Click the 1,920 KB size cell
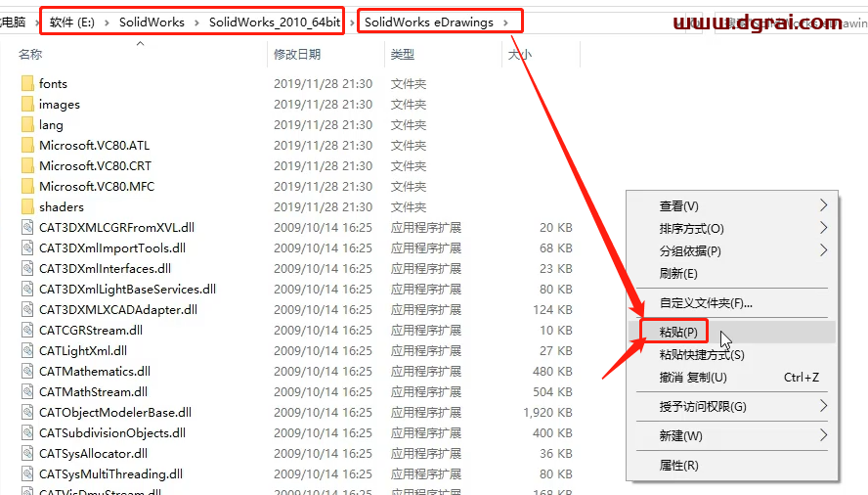The height and width of the screenshot is (495, 868). [x=547, y=413]
